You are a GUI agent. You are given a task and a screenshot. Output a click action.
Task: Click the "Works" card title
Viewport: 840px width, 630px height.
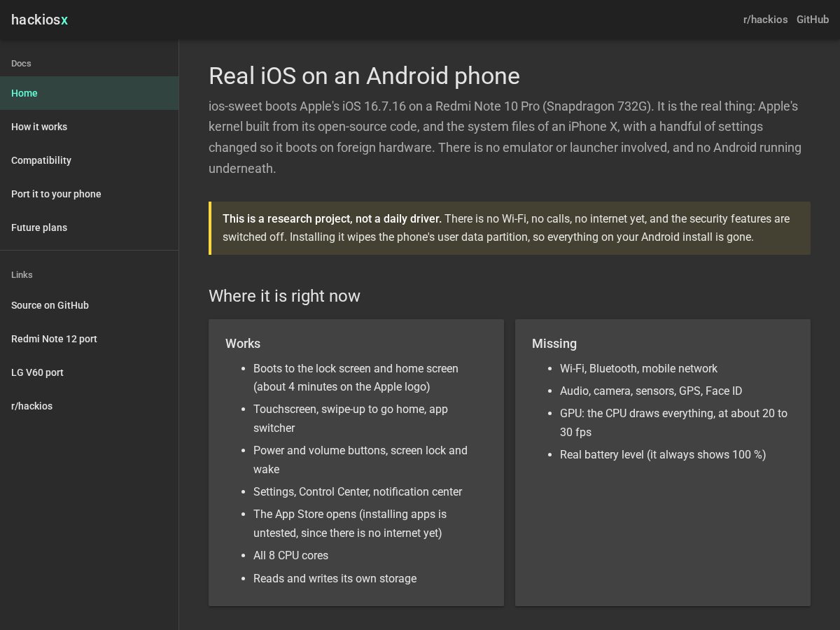coord(243,344)
